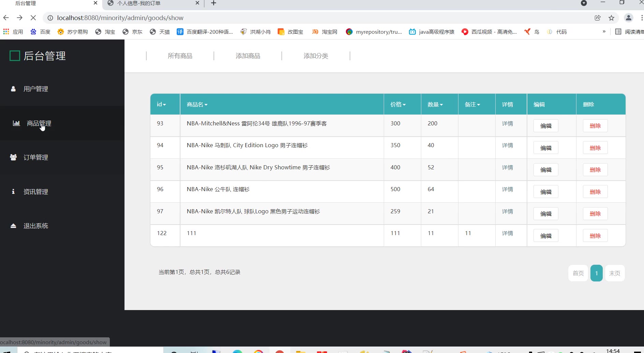The width and height of the screenshot is (644, 353).
Task: Open the 京东 bookmark
Action: click(x=132, y=32)
